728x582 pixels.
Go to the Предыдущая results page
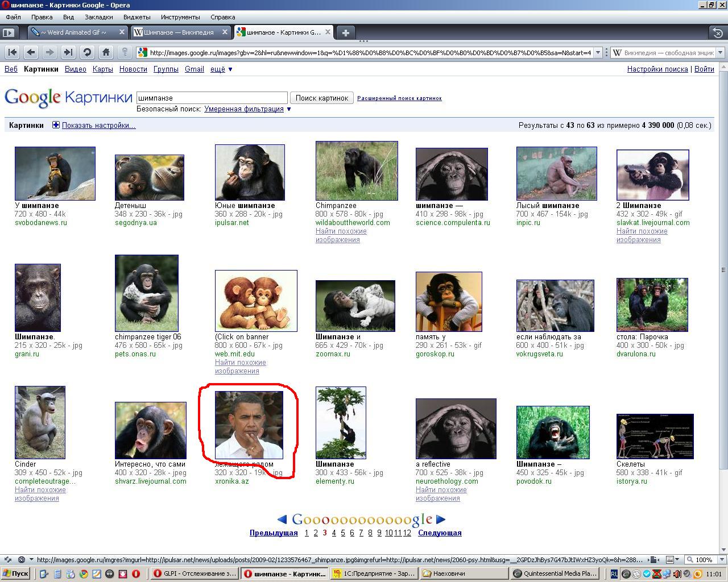[274, 533]
